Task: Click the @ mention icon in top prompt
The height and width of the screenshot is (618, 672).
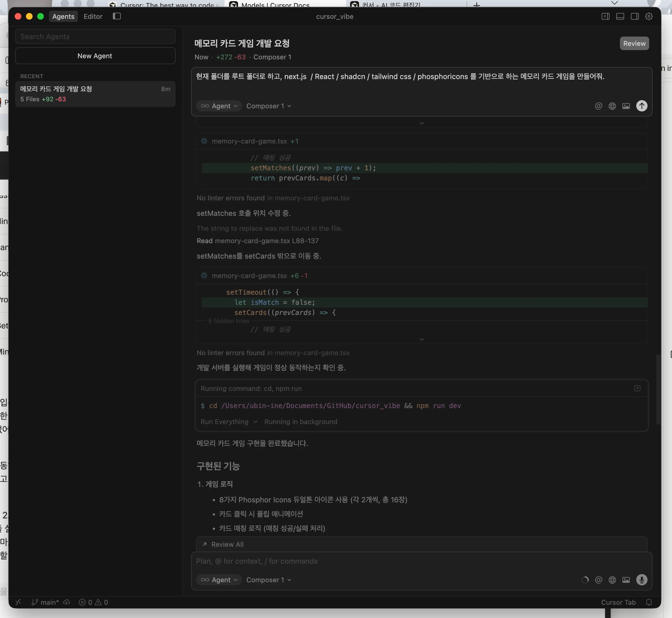Action: click(x=599, y=106)
